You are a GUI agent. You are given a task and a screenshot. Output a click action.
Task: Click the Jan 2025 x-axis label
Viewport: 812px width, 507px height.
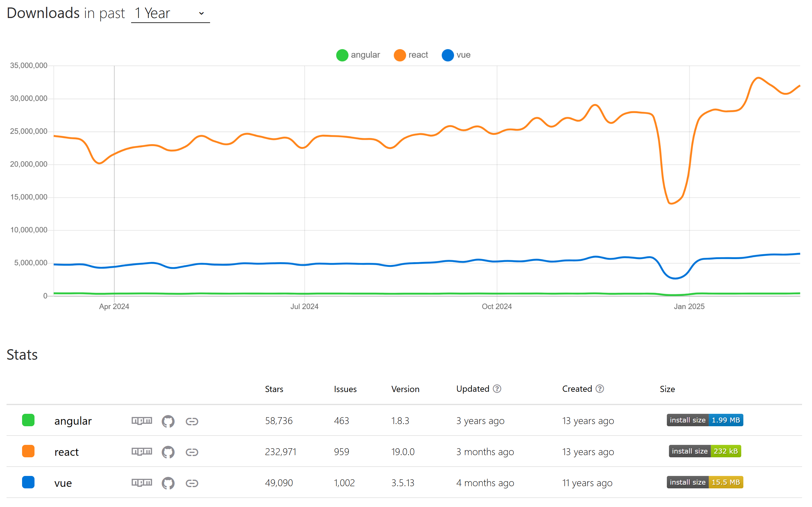689,307
